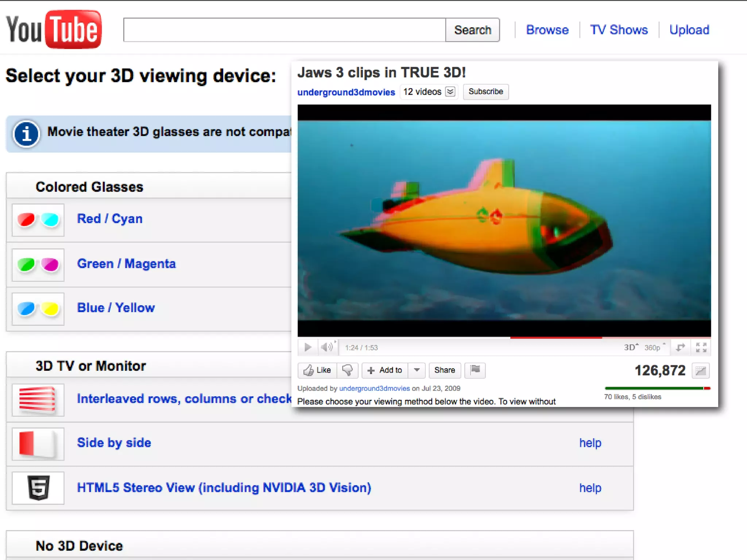Click the thumbs-down dislike icon
747x560 pixels.
[347, 370]
